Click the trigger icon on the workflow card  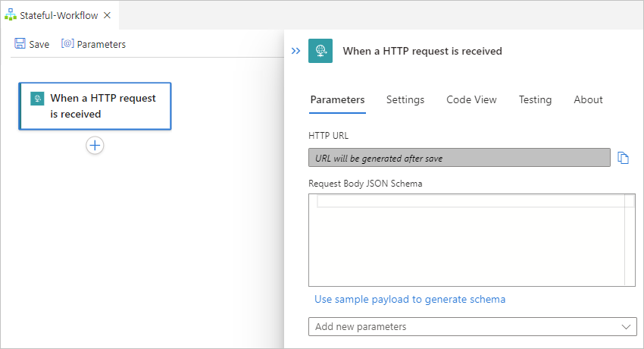point(37,99)
